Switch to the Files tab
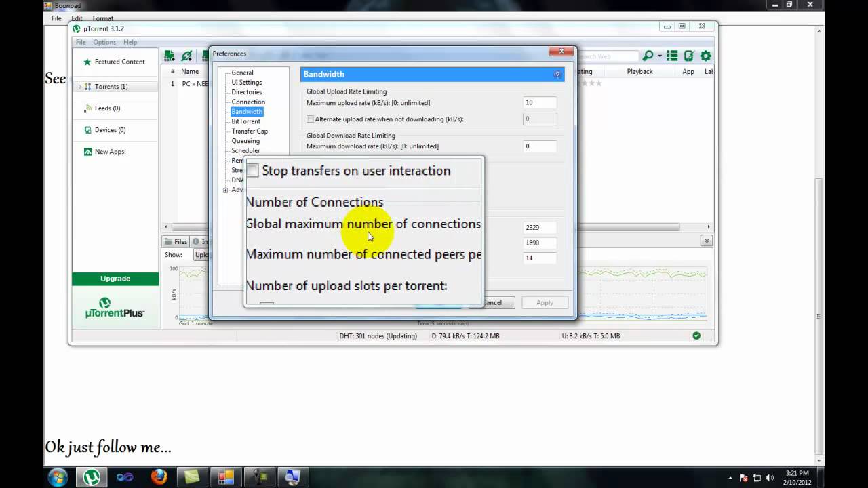868x488 pixels. click(176, 241)
